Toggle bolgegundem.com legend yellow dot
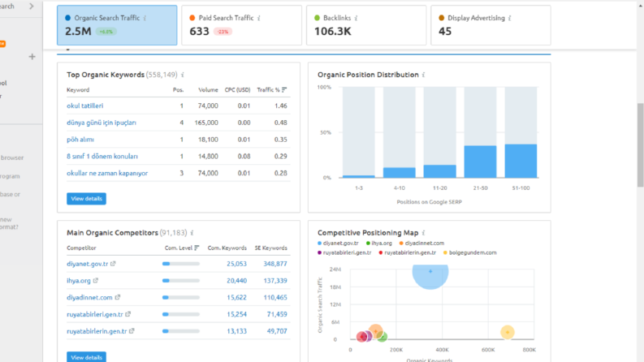Image resolution: width=644 pixels, height=362 pixels. [x=445, y=252]
